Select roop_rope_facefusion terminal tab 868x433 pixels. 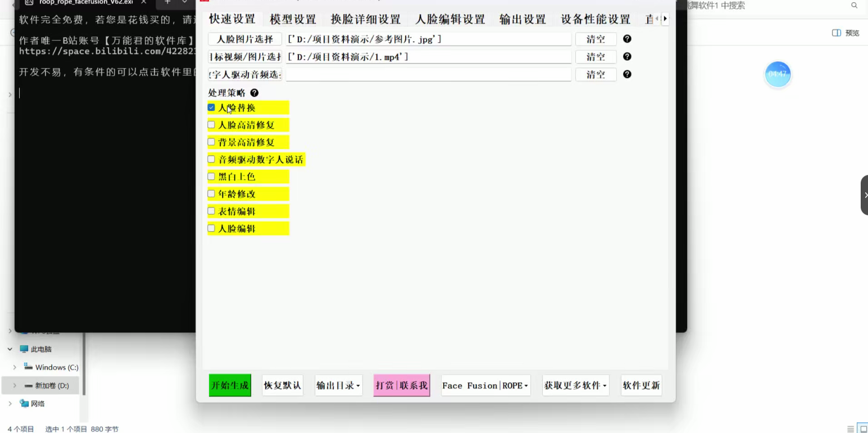tap(85, 2)
